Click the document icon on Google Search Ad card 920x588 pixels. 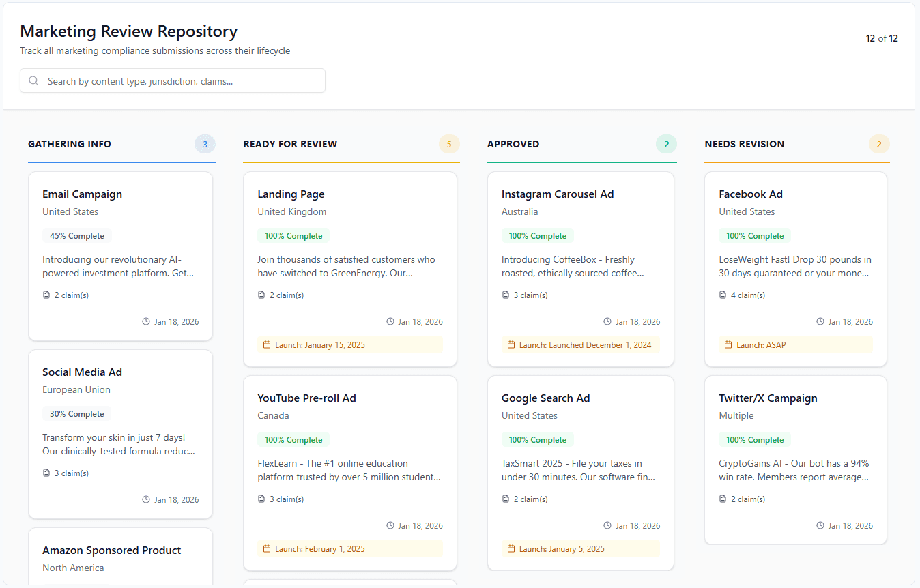pyautogui.click(x=506, y=499)
